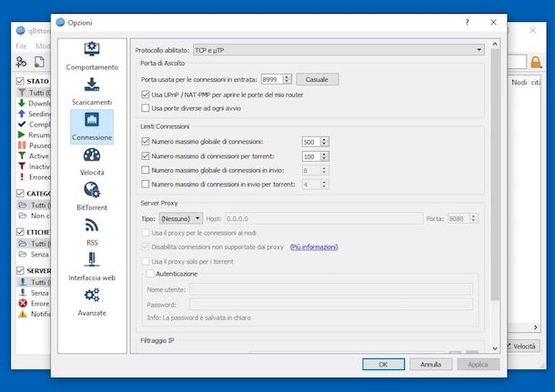Open the Comportamento settings section
Image resolution: width=555 pixels, height=392 pixels.
[92, 55]
